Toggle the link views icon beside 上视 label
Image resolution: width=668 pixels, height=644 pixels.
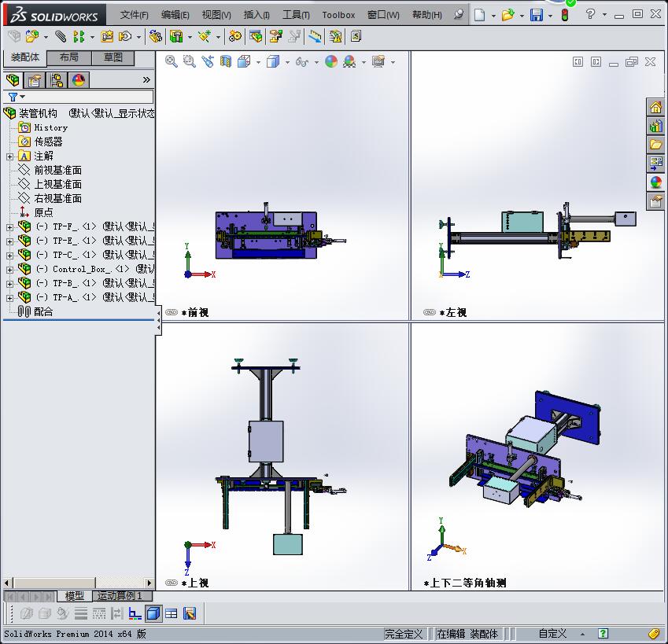click(x=172, y=583)
